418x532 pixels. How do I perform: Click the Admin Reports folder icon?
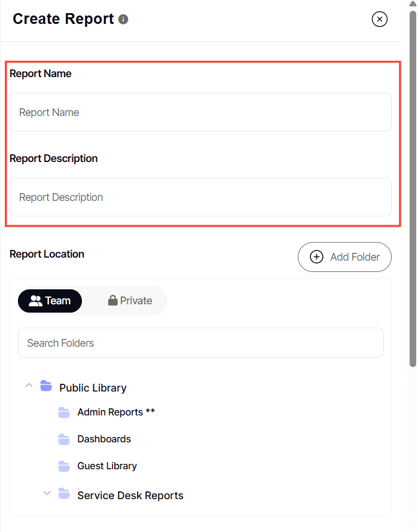click(x=64, y=412)
